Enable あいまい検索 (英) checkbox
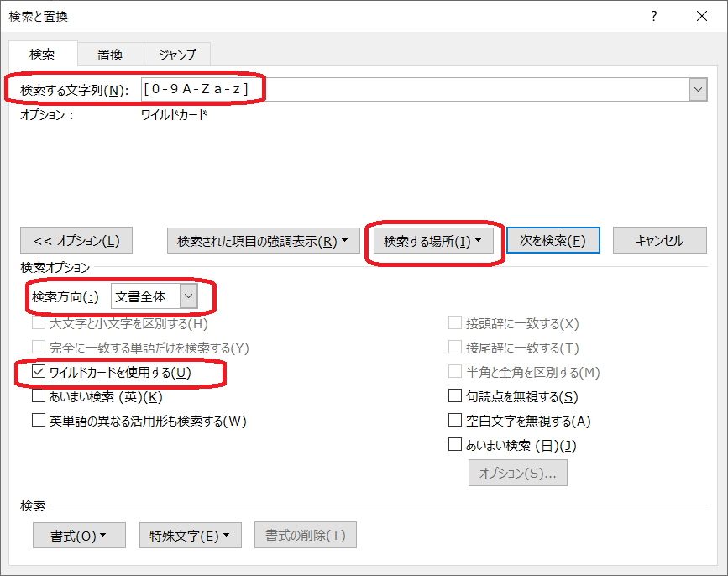 [x=39, y=396]
